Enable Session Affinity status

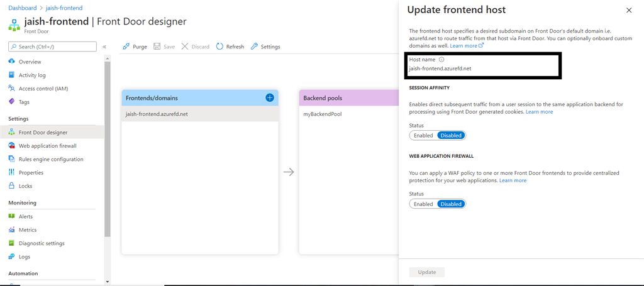point(423,135)
